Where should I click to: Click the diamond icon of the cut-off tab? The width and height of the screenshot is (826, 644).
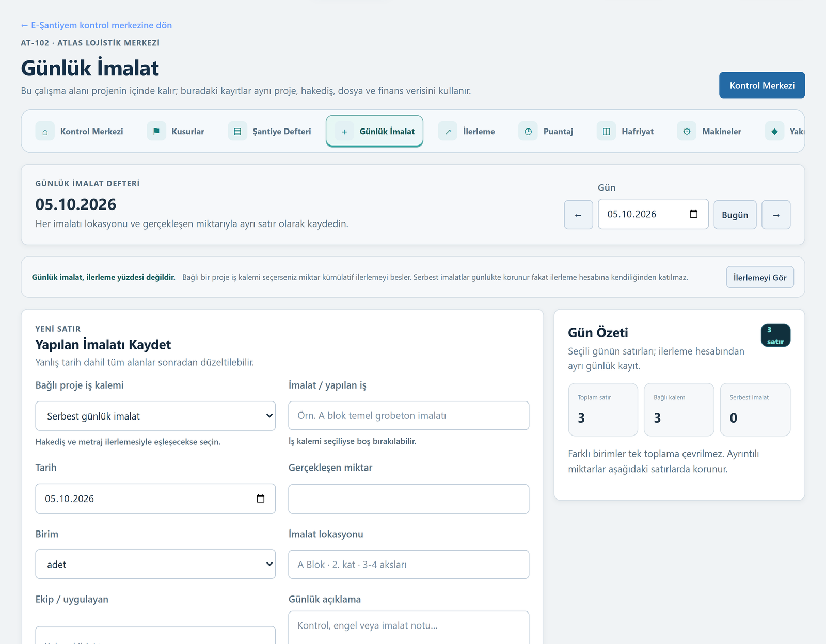click(x=774, y=132)
